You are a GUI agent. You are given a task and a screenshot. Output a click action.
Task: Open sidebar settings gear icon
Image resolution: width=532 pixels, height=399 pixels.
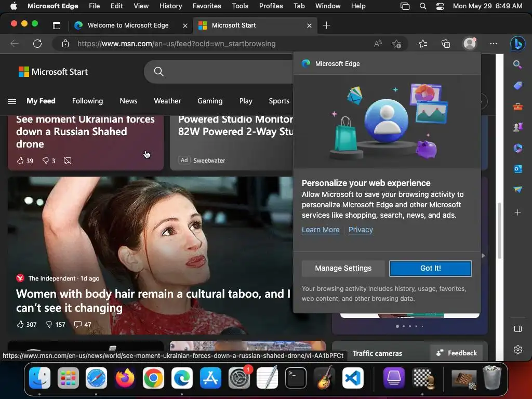tap(518, 350)
